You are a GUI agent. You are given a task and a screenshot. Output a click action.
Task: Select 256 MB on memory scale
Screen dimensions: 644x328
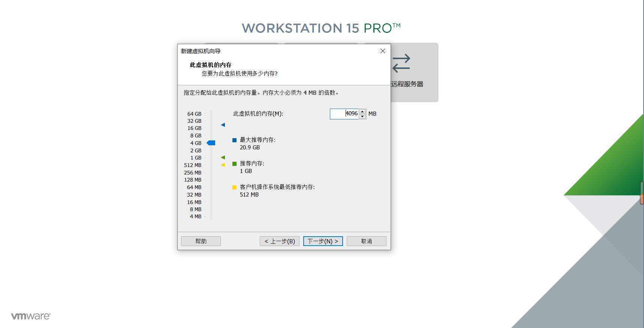pyautogui.click(x=193, y=173)
